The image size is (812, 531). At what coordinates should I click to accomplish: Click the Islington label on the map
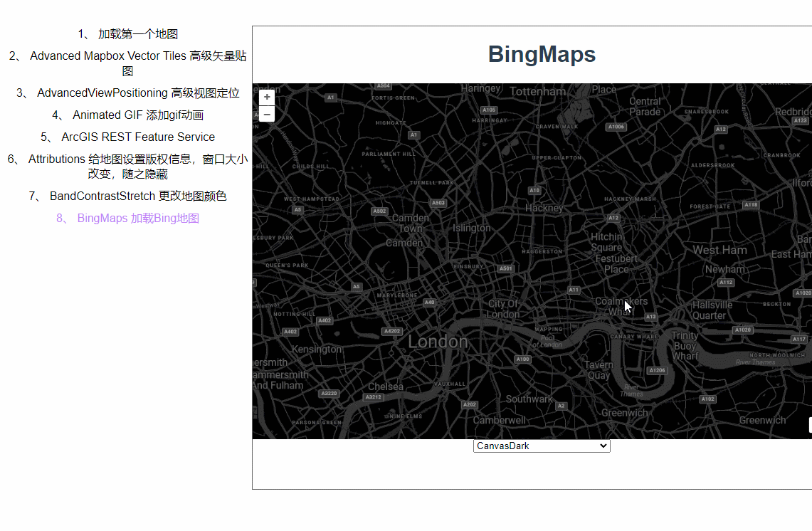click(x=472, y=228)
